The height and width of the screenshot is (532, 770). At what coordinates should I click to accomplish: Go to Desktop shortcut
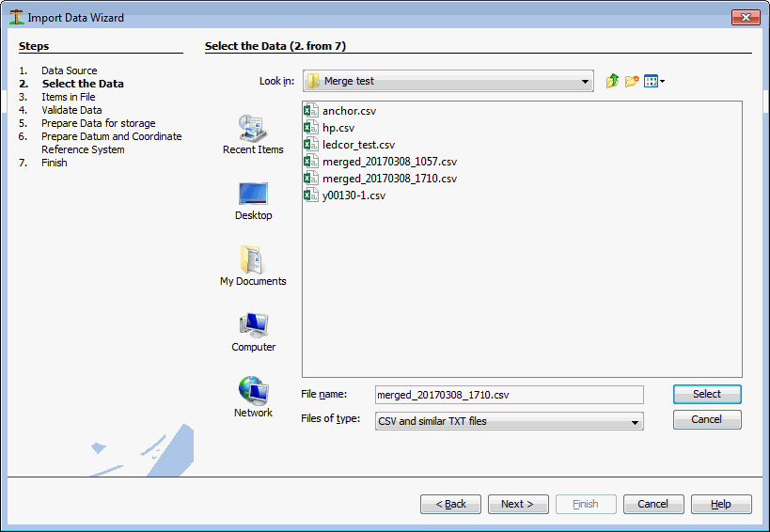click(x=253, y=201)
